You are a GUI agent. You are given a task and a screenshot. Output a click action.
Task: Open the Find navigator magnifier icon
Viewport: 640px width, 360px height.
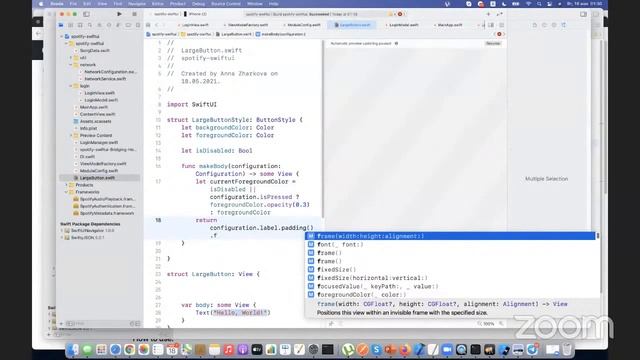(x=90, y=25)
